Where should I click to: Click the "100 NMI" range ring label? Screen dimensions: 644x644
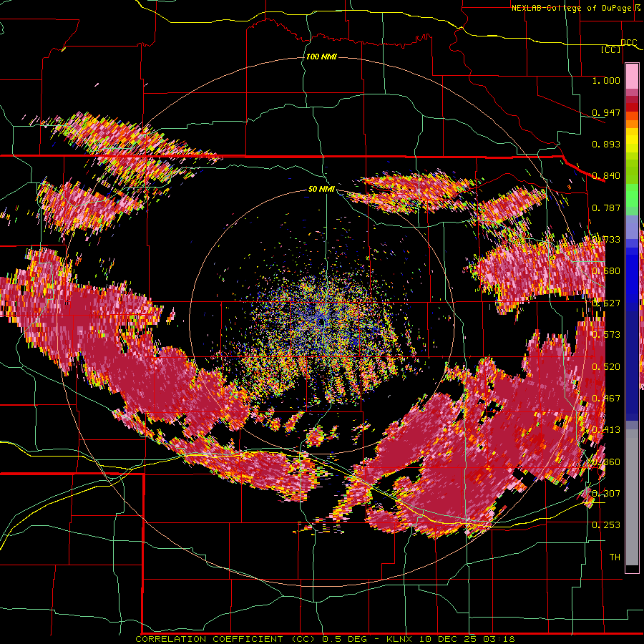click(x=321, y=57)
